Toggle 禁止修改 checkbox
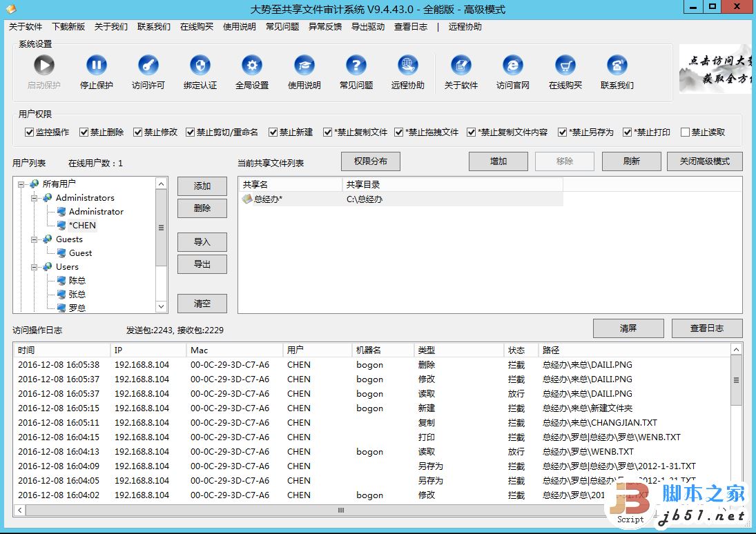 (138, 132)
